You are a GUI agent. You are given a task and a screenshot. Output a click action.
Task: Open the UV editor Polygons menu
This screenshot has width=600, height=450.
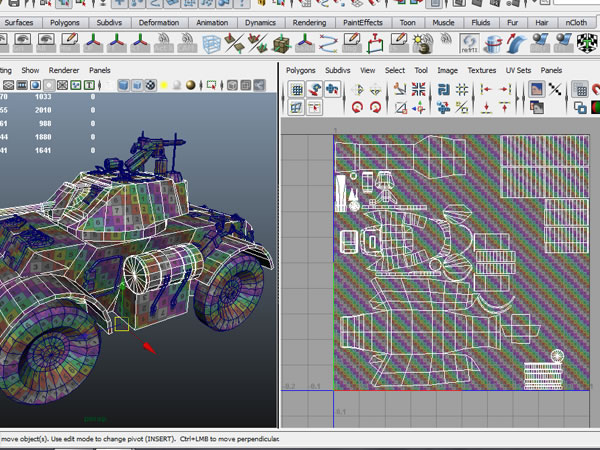(301, 70)
